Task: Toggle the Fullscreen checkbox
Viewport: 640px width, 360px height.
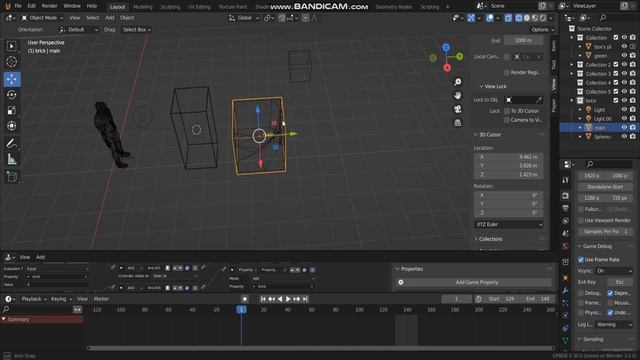Action: [581, 209]
